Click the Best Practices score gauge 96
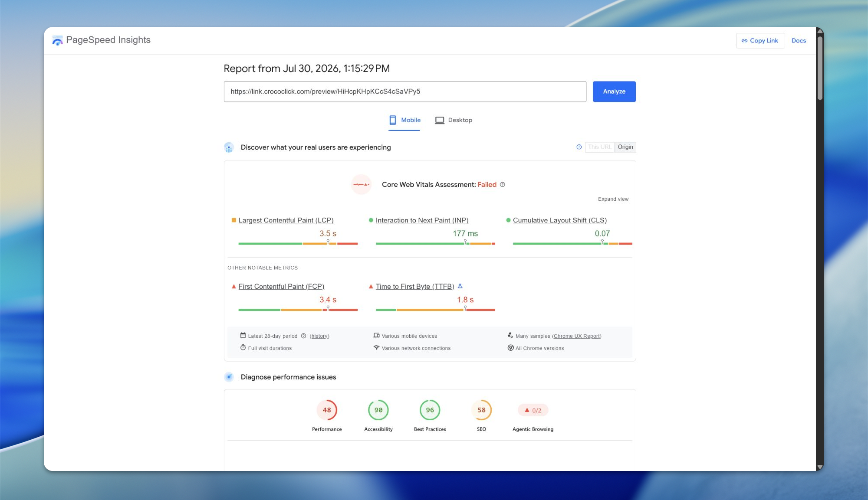The image size is (868, 500). click(430, 410)
